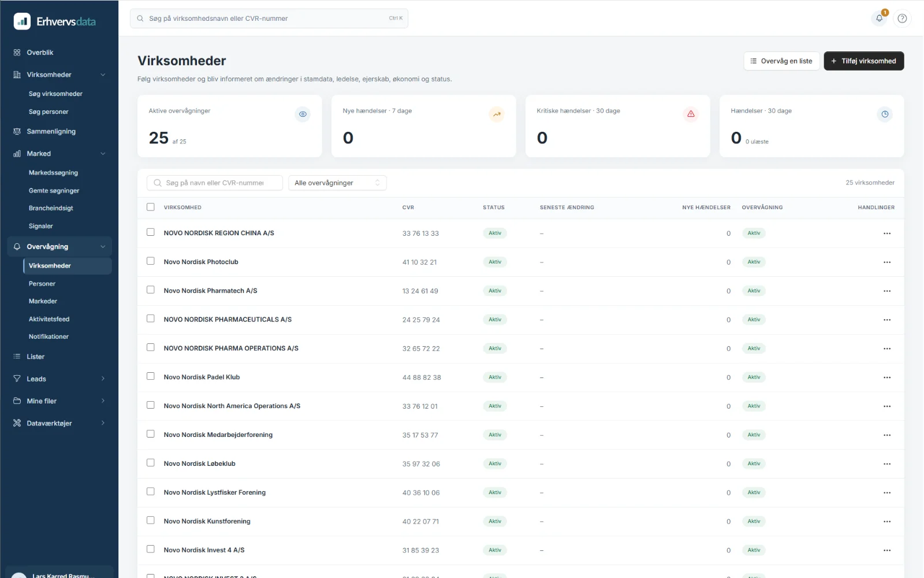
Task: Open the Novo Nordisk Padel Klub company row
Action: pyautogui.click(x=521, y=377)
